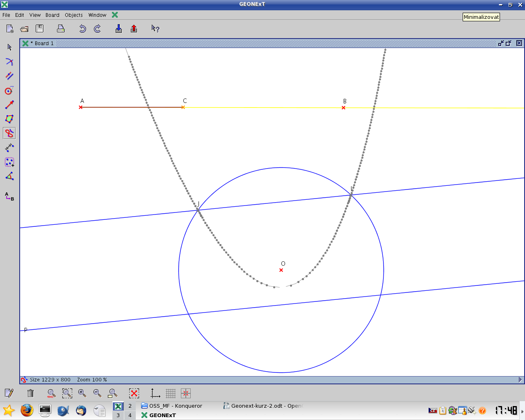Select the parallel line tool
This screenshot has height=420, width=525.
[9, 76]
